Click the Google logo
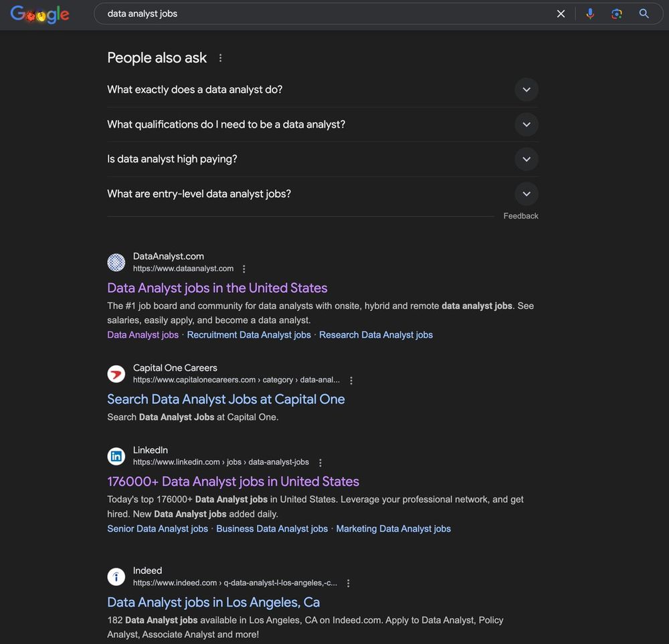669x644 pixels. click(x=39, y=14)
